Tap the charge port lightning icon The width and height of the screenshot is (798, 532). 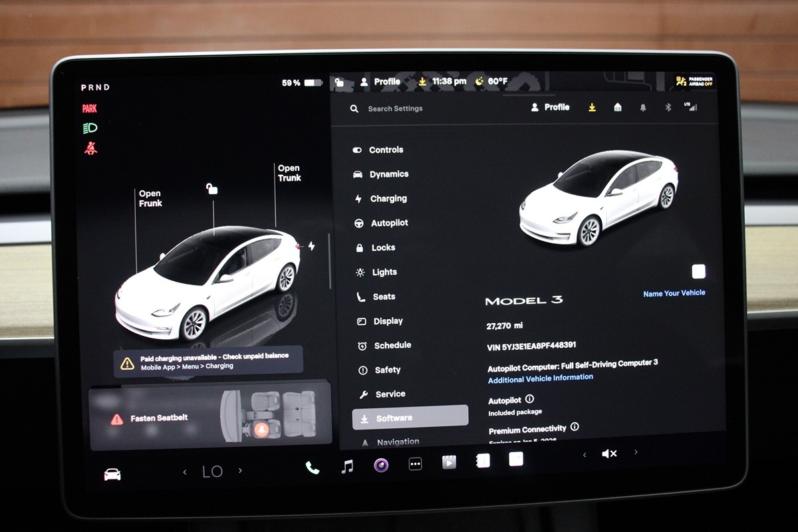point(311,246)
